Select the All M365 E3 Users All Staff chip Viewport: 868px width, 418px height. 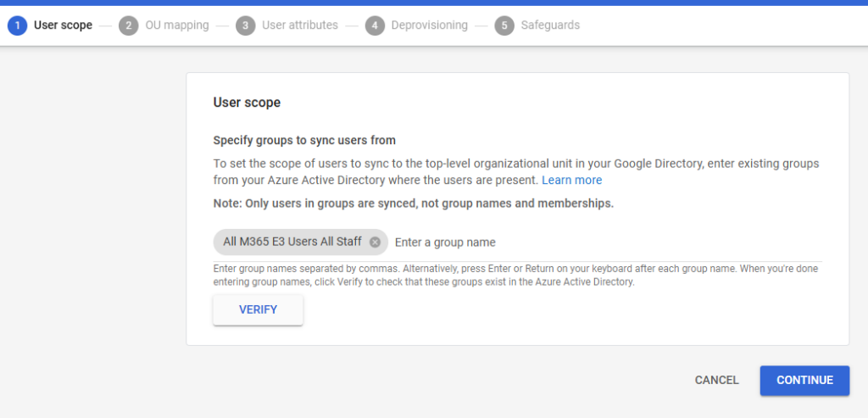tap(292, 242)
